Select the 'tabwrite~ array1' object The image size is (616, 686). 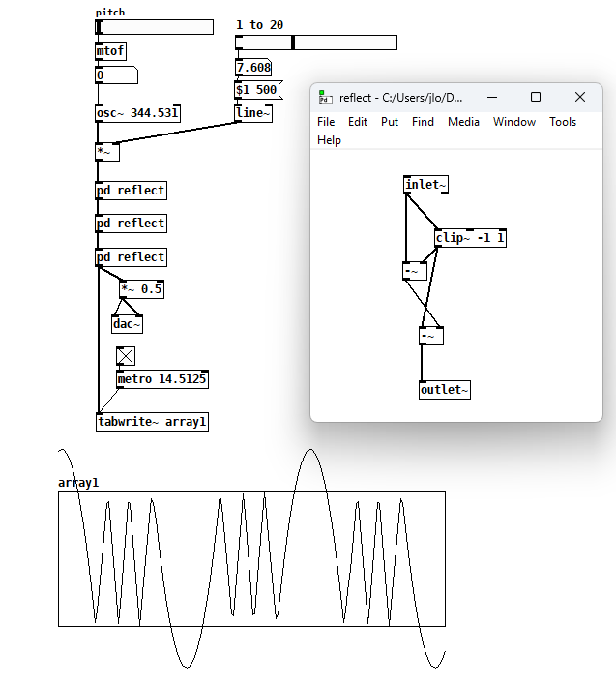(152, 422)
